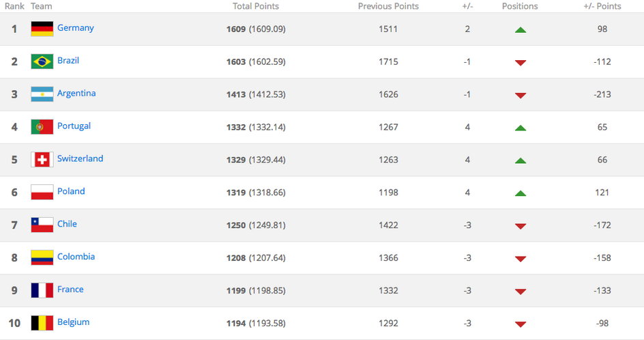The height and width of the screenshot is (340, 644).
Task: Sort by Total Points column header
Action: coord(256,6)
